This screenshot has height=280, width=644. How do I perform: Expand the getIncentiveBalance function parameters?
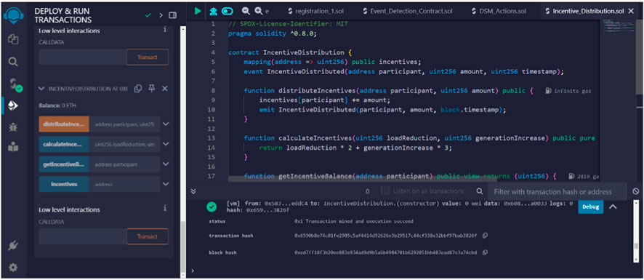click(x=166, y=164)
